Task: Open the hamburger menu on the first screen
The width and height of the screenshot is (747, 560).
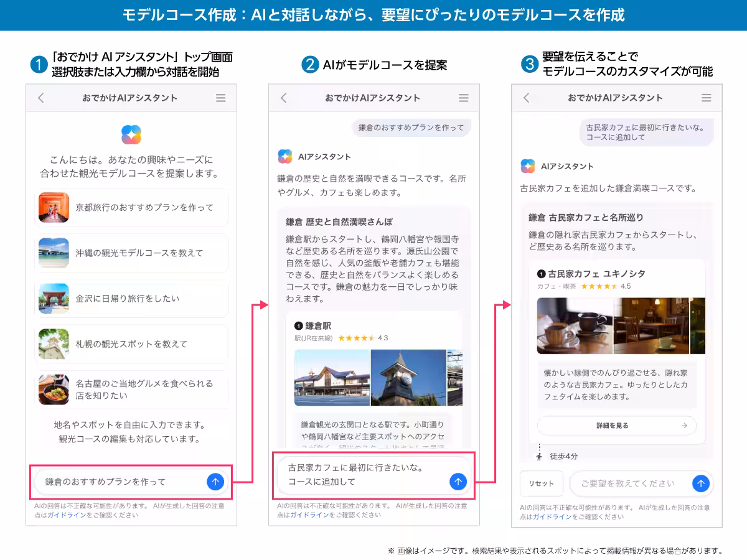Action: [221, 98]
